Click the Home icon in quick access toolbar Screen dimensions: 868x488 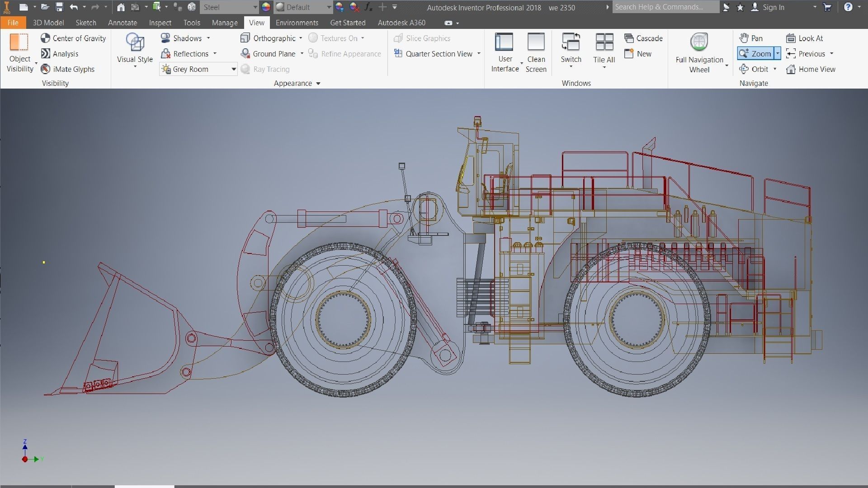pyautogui.click(x=121, y=7)
